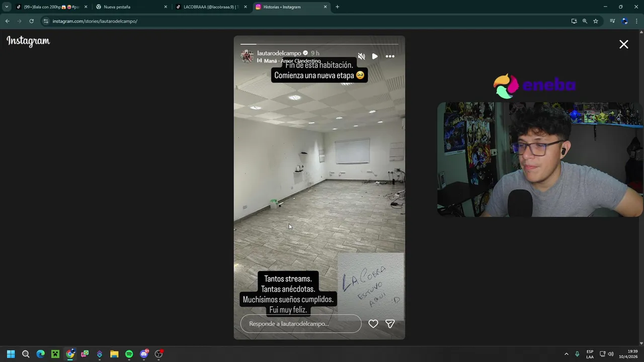Share the story via paper plane icon

click(x=390, y=324)
